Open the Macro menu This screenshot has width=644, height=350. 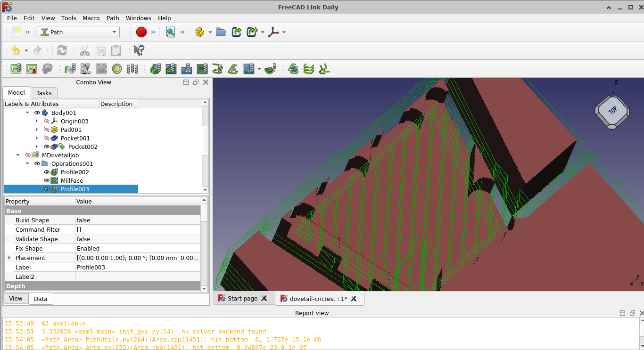click(x=91, y=18)
